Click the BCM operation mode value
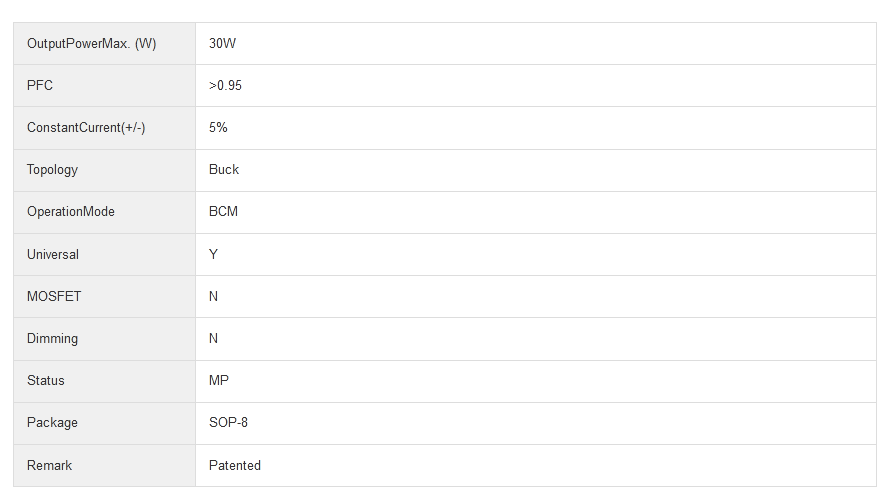This screenshot has height=501, width=889. coord(223,212)
